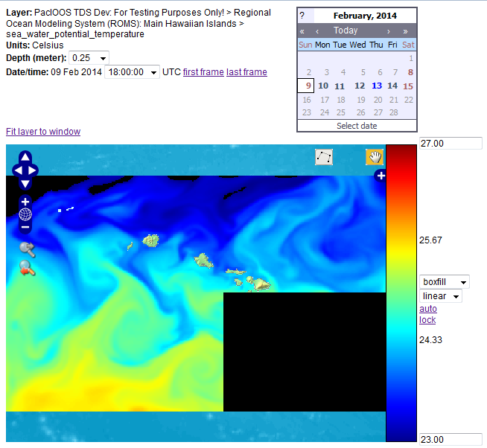Image resolution: width=487 pixels, height=448 pixels.
Task: Expand the layer switcher plus button
Action: click(x=381, y=176)
